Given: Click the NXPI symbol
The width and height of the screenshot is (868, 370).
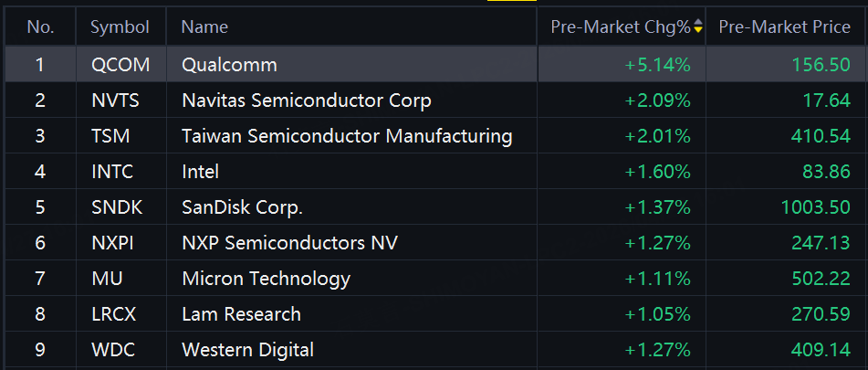Looking at the screenshot, I should pyautogui.click(x=112, y=243).
